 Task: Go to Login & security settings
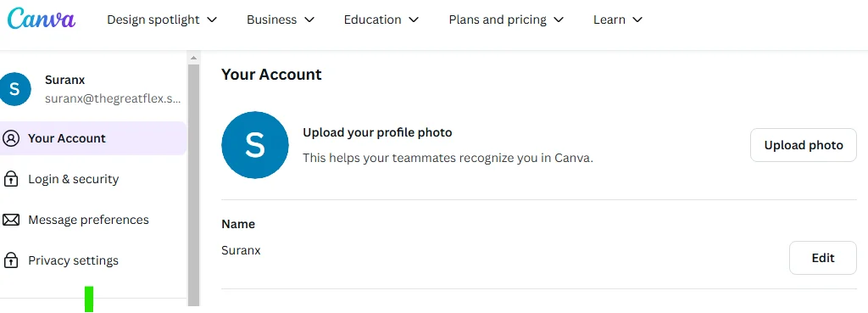pos(93,179)
